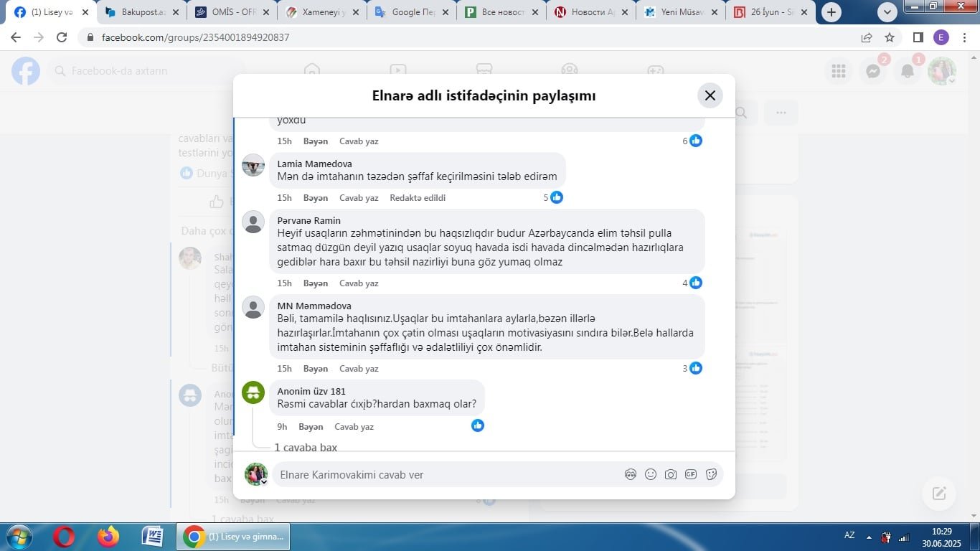Show hidden tray icons arrow

(x=869, y=537)
